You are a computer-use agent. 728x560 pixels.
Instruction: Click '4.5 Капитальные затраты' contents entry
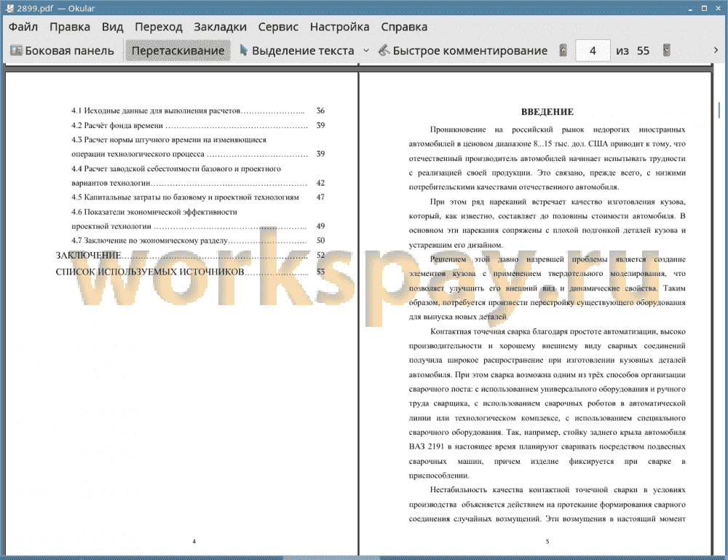tap(185, 197)
